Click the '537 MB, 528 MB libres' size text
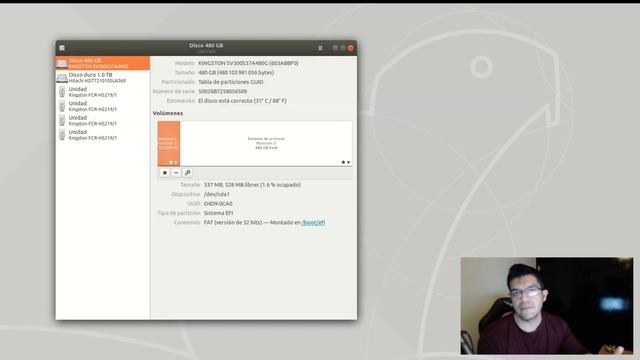This screenshot has width=640, height=360. point(252,185)
